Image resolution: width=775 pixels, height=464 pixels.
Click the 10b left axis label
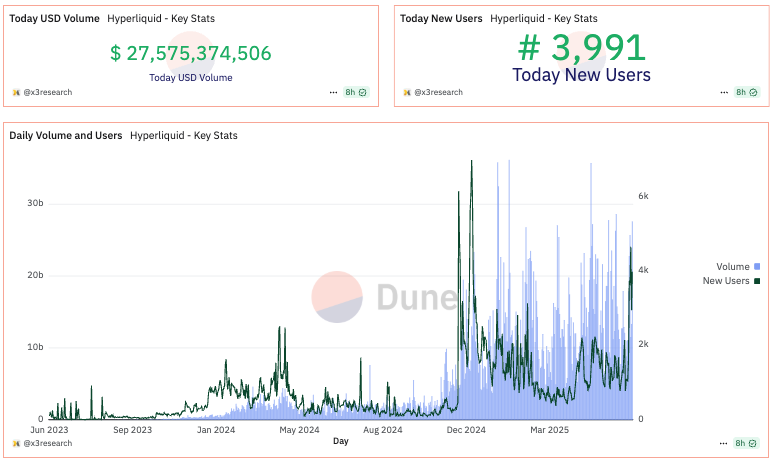click(35, 347)
